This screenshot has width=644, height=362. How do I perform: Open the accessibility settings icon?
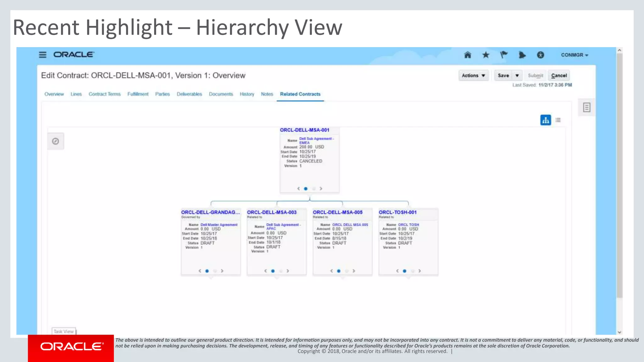coord(540,55)
